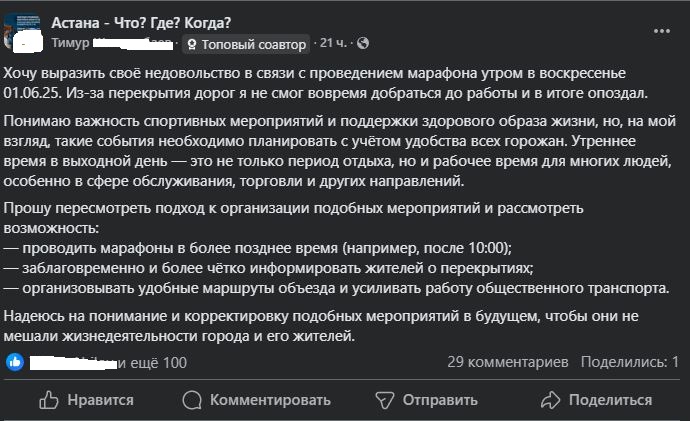View who shared via Поделились: 1

tap(629, 361)
